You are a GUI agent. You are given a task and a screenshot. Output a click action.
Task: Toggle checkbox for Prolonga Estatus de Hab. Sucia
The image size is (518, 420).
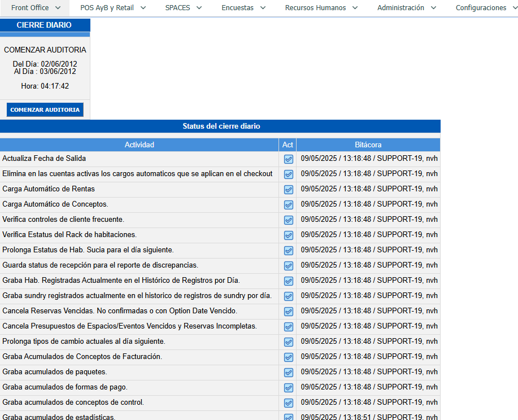(288, 251)
